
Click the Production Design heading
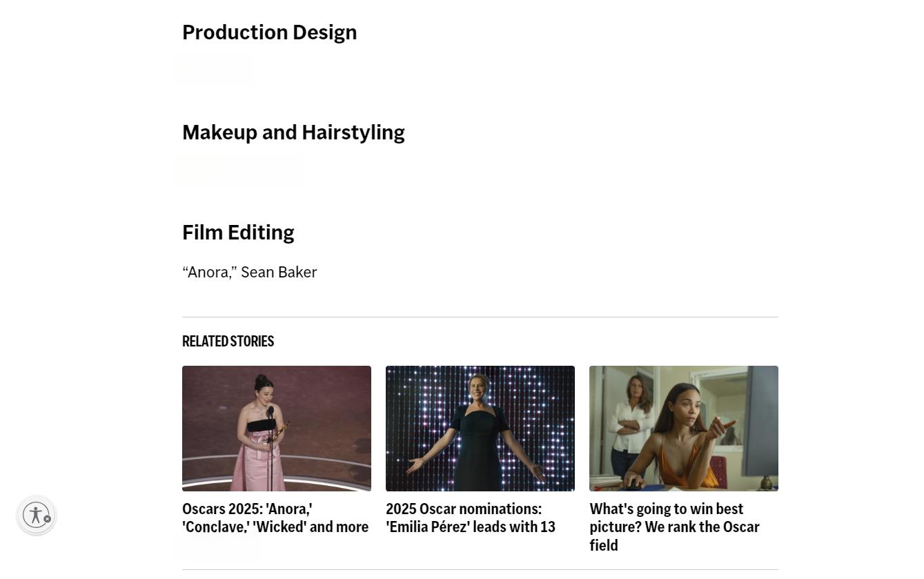pos(269,32)
